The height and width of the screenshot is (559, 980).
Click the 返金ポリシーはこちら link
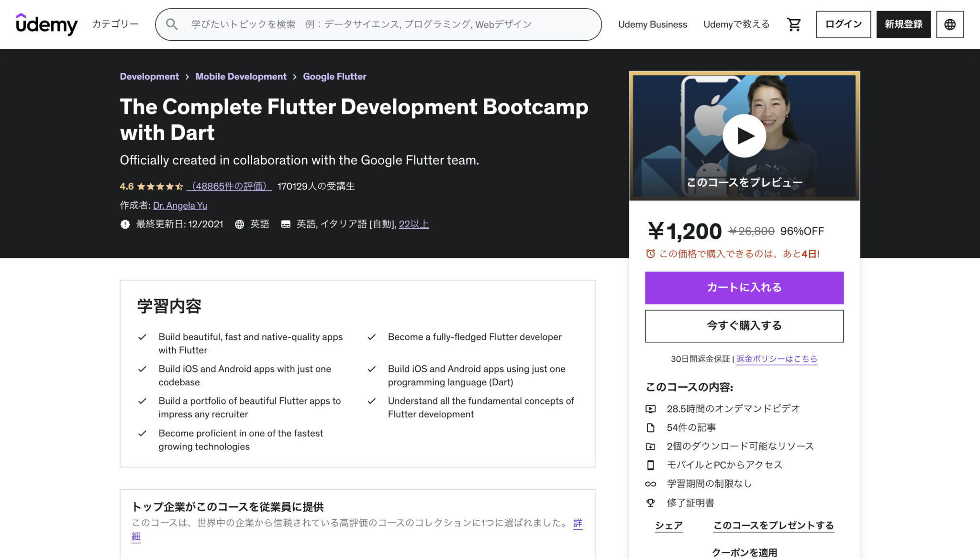[x=777, y=359]
